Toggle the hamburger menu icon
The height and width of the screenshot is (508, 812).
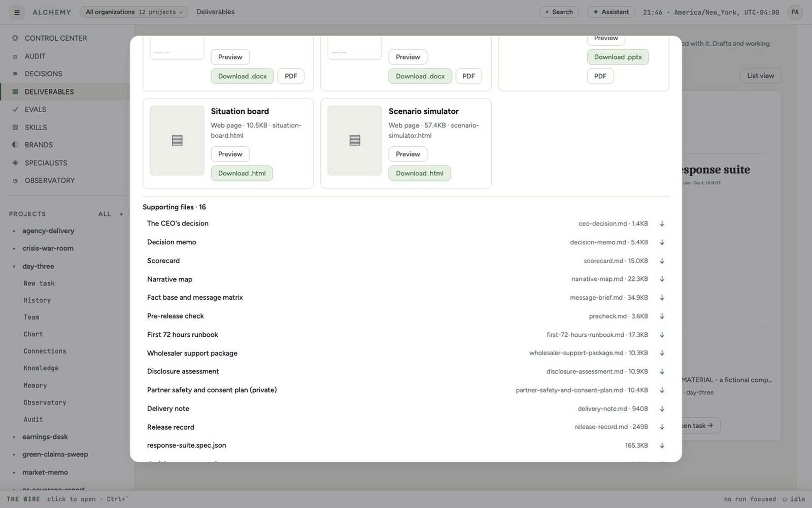click(17, 12)
